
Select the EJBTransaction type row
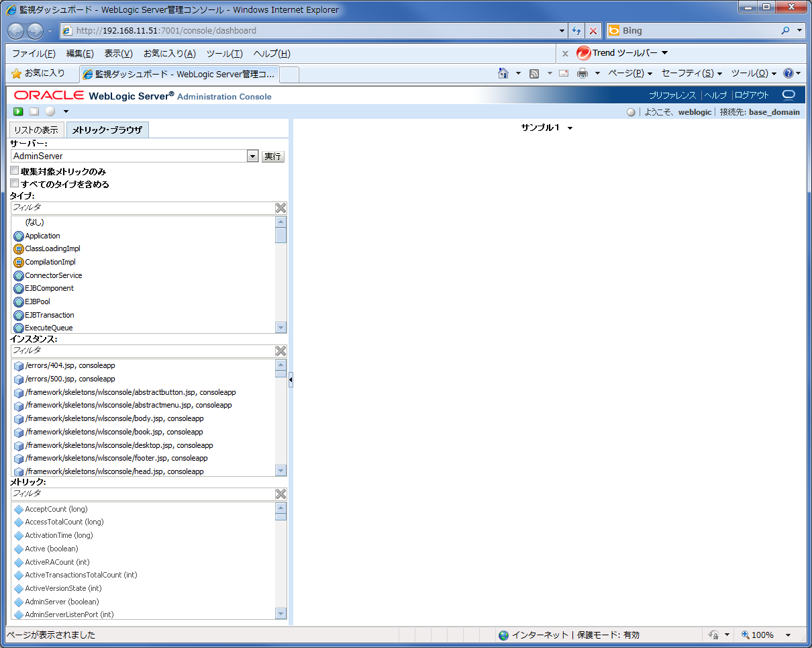tap(144, 315)
